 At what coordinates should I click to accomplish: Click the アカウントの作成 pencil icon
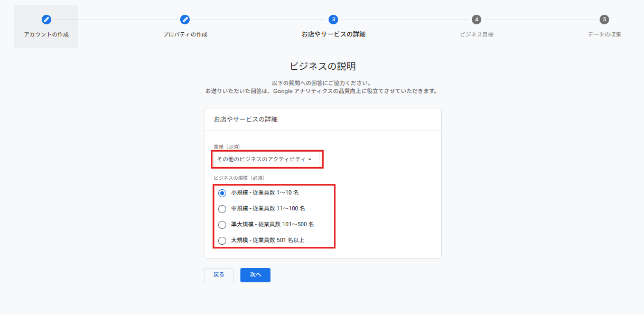pyautogui.click(x=46, y=19)
